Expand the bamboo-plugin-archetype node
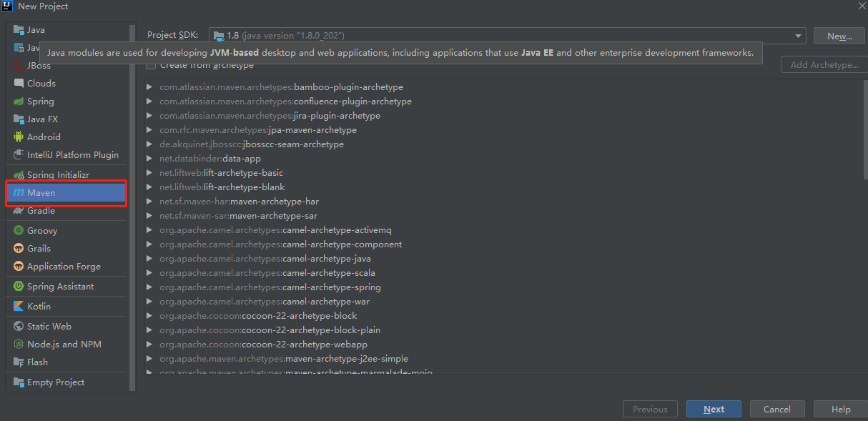This screenshot has width=868, height=421. pyautogui.click(x=149, y=87)
